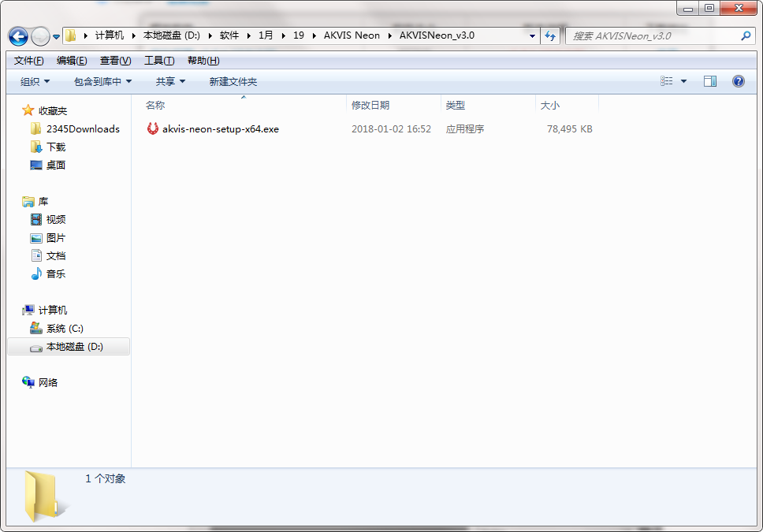
Task: Open the 音乐 library
Action: pos(56,274)
